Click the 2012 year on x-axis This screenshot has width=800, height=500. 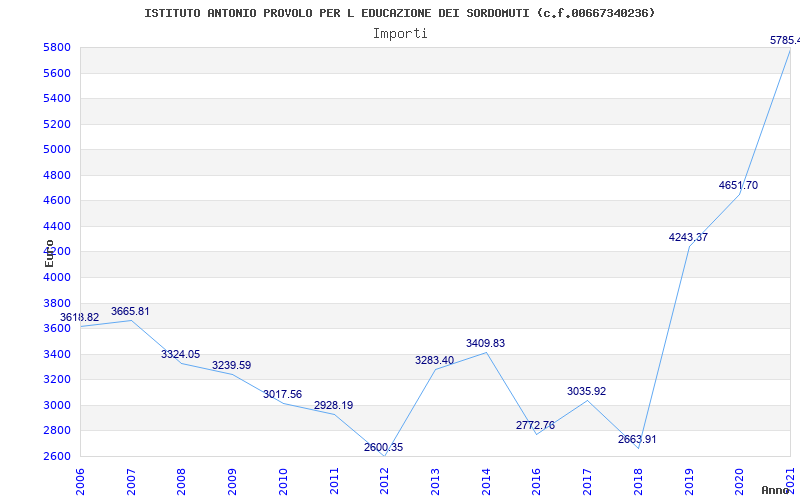click(385, 480)
